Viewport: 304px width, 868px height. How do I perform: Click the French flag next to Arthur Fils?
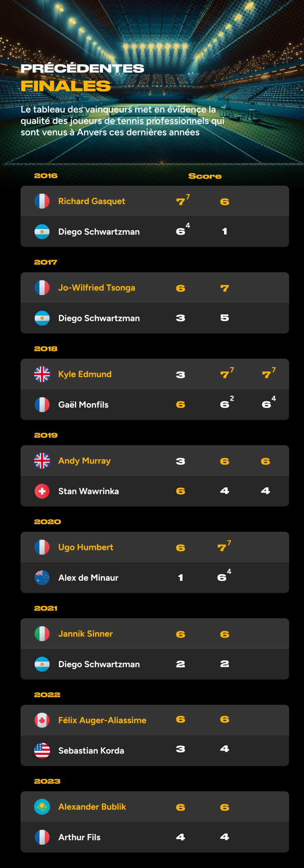pyautogui.click(x=42, y=837)
